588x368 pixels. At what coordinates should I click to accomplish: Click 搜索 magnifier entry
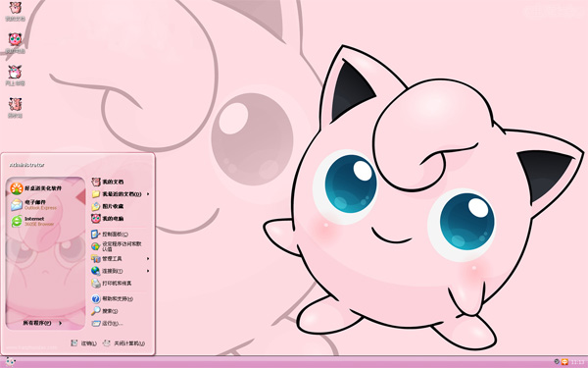pos(105,311)
